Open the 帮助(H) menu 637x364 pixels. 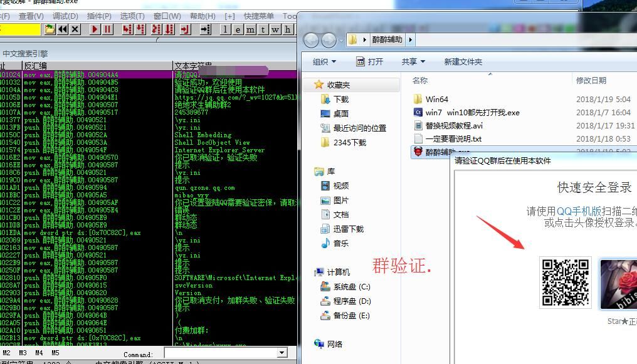203,16
